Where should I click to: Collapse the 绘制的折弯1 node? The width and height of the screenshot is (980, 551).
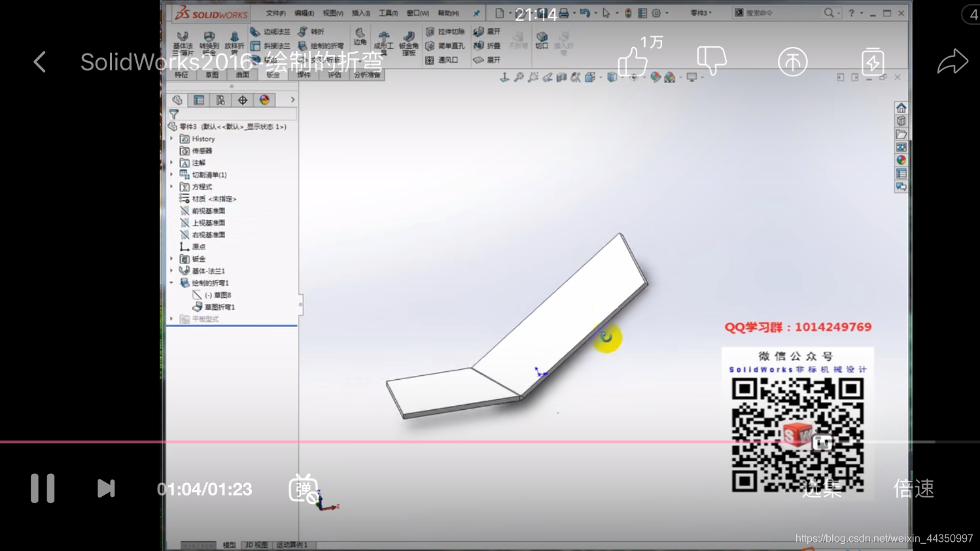coord(172,283)
